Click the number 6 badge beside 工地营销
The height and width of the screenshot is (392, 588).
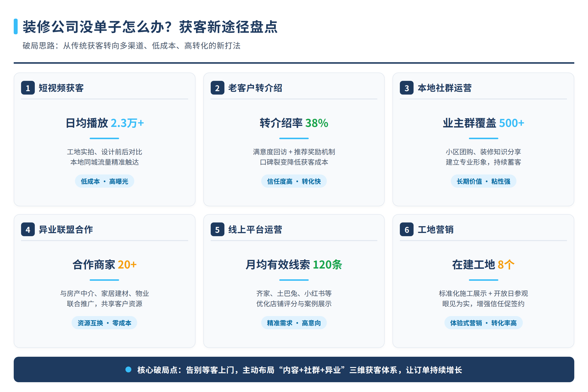[406, 230]
